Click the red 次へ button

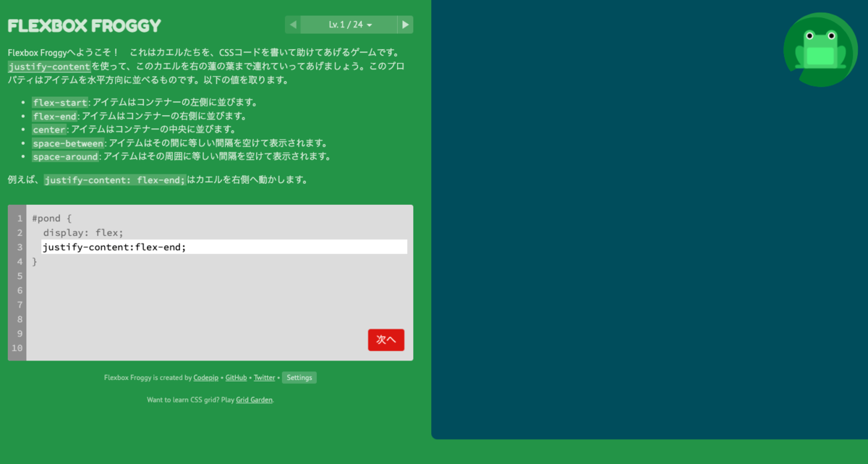click(386, 339)
